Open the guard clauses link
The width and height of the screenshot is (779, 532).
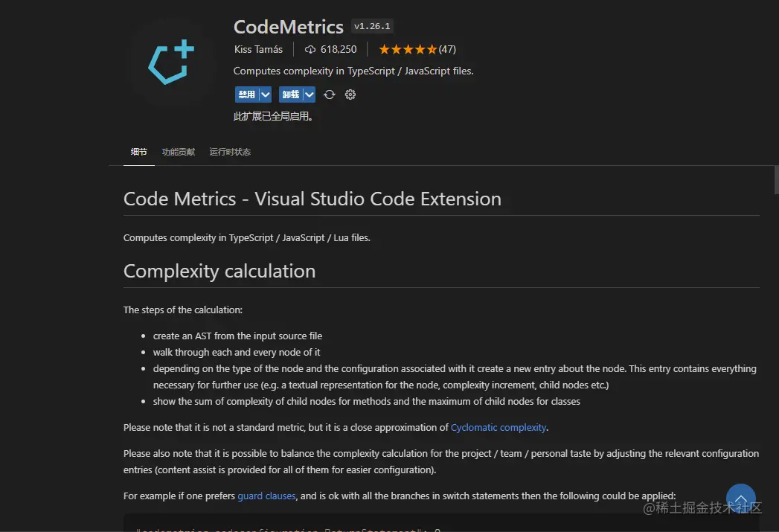point(266,496)
